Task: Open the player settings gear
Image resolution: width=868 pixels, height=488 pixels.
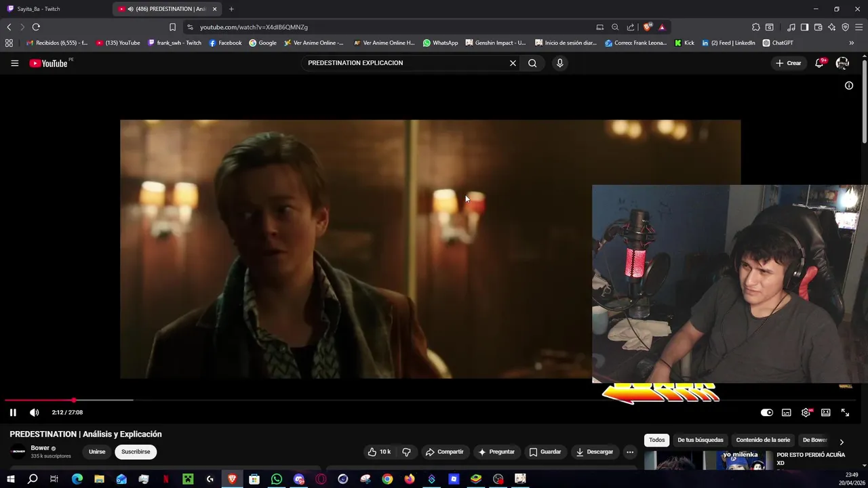Action: (806, 412)
